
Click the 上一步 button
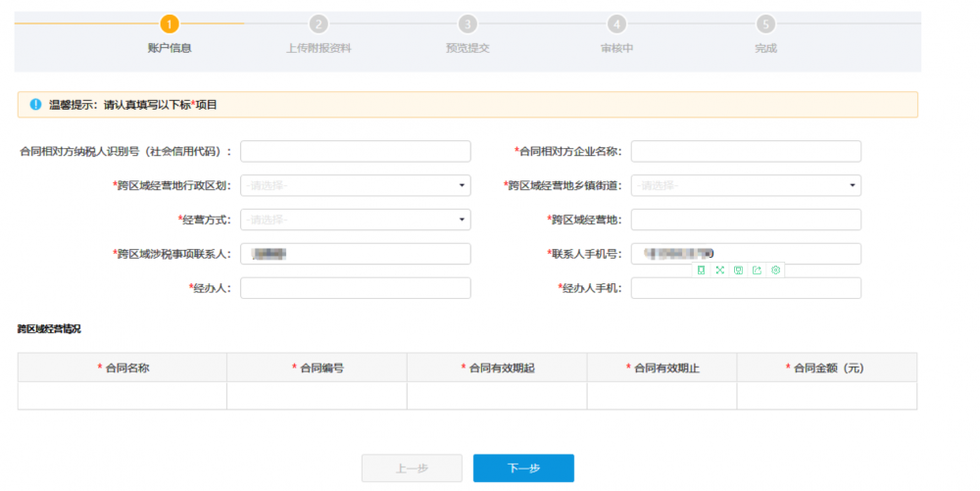click(412, 468)
